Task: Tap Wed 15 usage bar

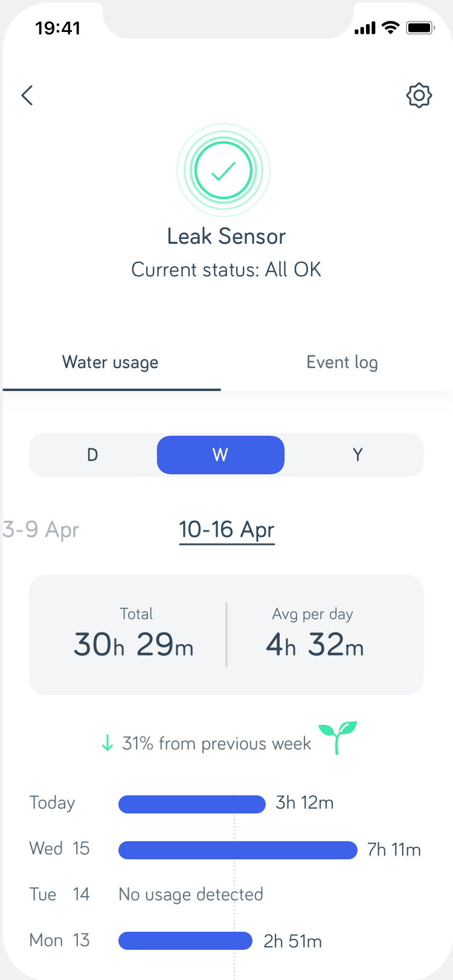Action: tap(238, 850)
